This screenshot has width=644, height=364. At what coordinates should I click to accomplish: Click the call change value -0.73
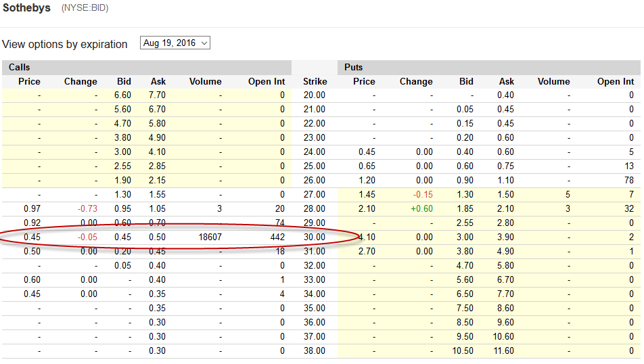pos(87,208)
